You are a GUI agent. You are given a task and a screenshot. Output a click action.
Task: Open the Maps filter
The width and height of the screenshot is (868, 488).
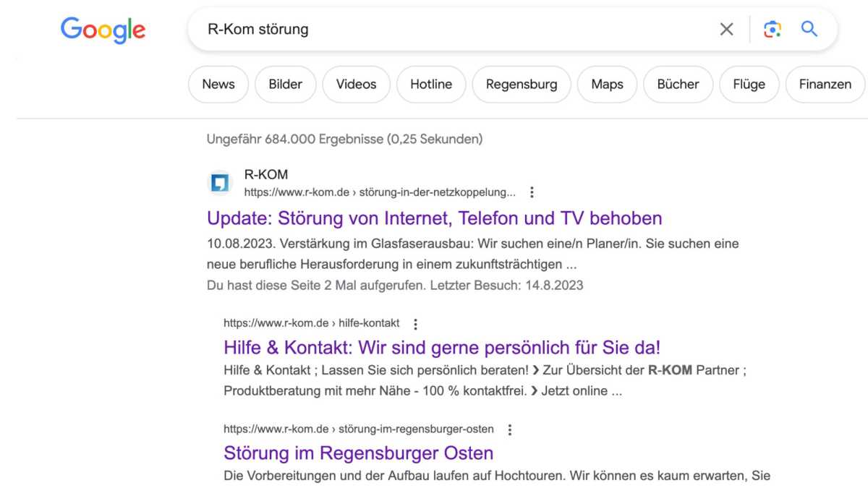(x=607, y=85)
